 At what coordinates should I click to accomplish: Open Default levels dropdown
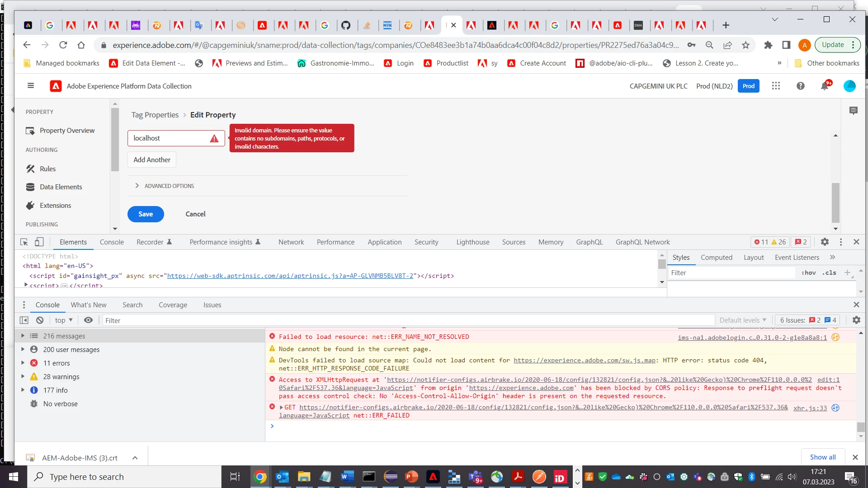743,320
